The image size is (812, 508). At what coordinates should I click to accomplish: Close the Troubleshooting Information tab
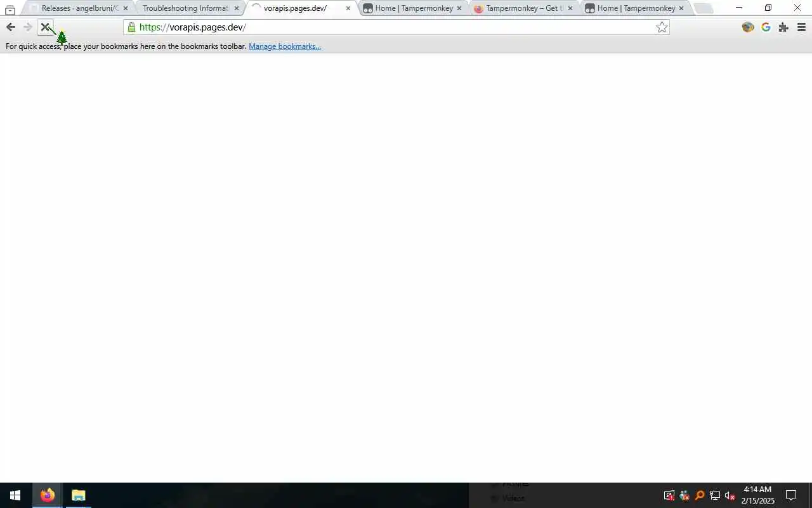click(x=237, y=8)
